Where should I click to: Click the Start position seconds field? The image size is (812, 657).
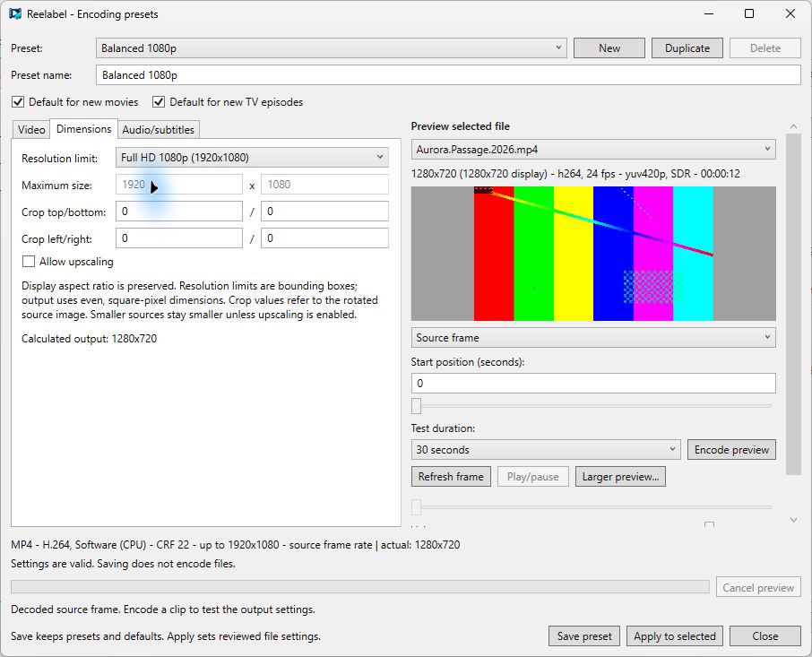pos(593,383)
